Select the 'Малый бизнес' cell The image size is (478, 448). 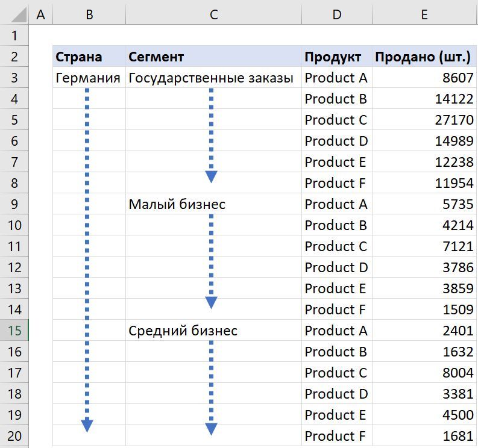point(214,204)
